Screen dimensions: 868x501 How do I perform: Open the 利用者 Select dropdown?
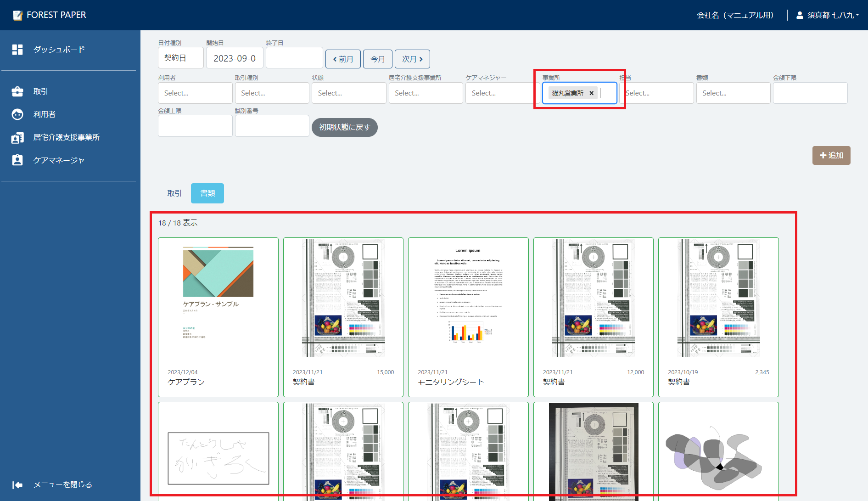click(195, 93)
